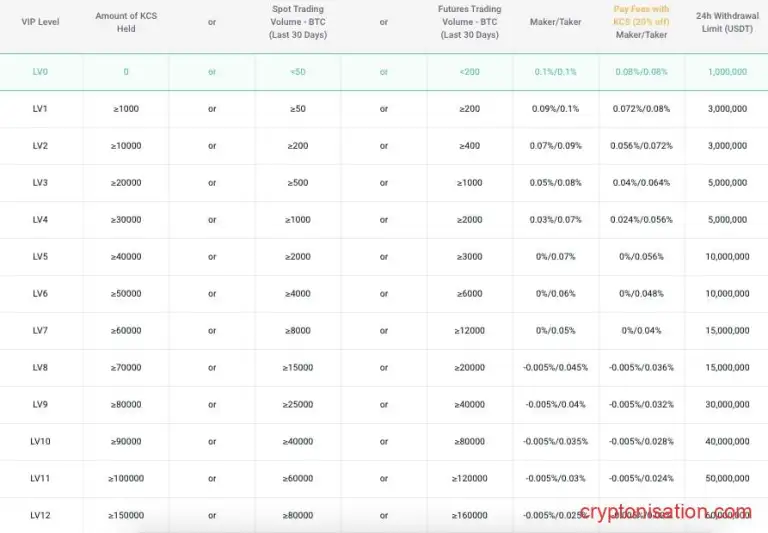Click the 0.056%/0.072% KCS fee in LV2
This screenshot has width=768, height=533.
coord(641,146)
